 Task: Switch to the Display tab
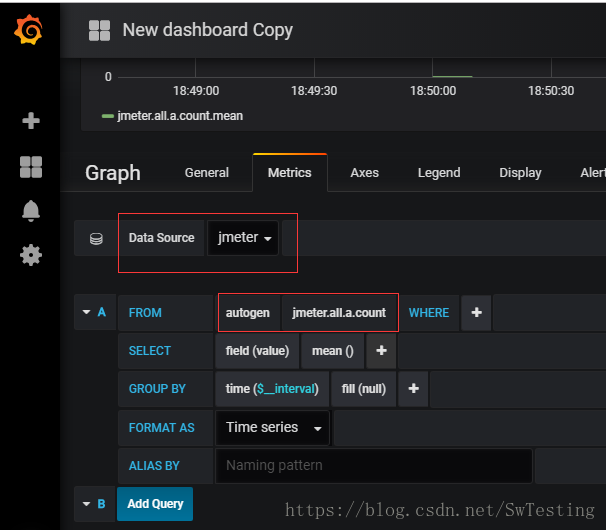click(x=520, y=173)
